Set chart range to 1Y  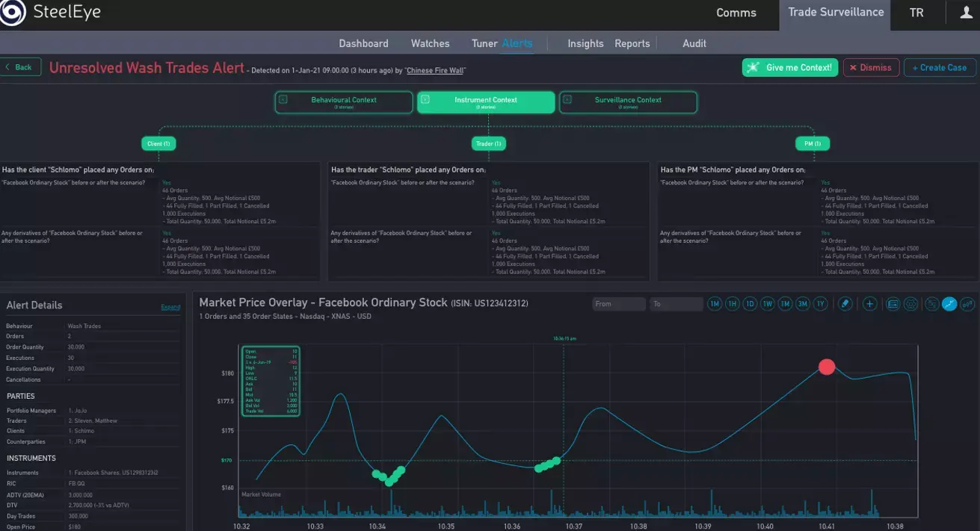pyautogui.click(x=820, y=304)
